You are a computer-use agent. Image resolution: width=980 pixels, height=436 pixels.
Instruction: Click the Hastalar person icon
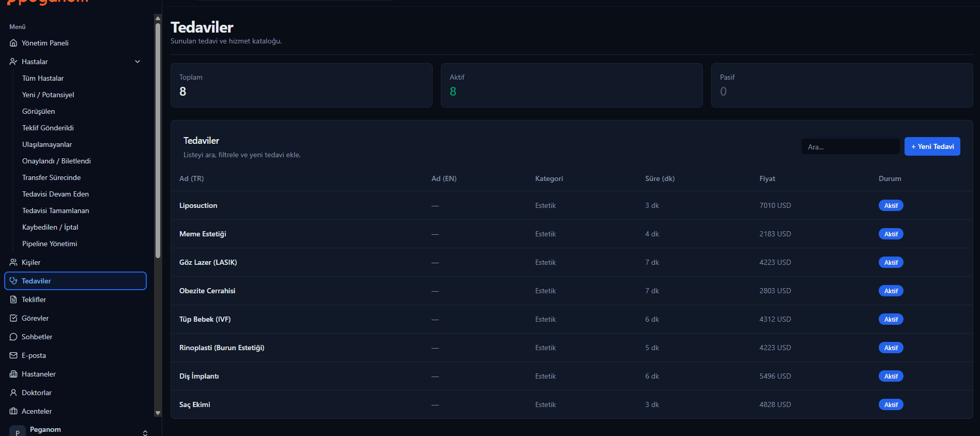(13, 62)
